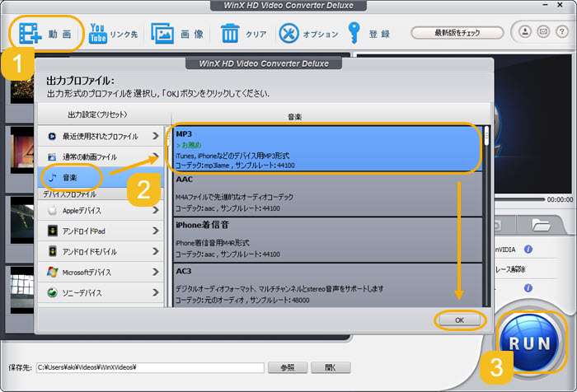Screen dimensions: 577x392
Task: Start the conversion with RUN
Action: point(529,343)
